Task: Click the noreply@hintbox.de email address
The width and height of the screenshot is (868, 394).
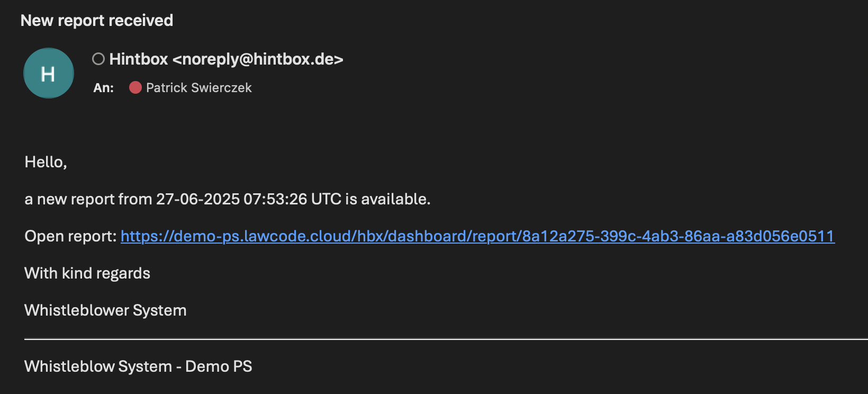Action: (x=258, y=59)
